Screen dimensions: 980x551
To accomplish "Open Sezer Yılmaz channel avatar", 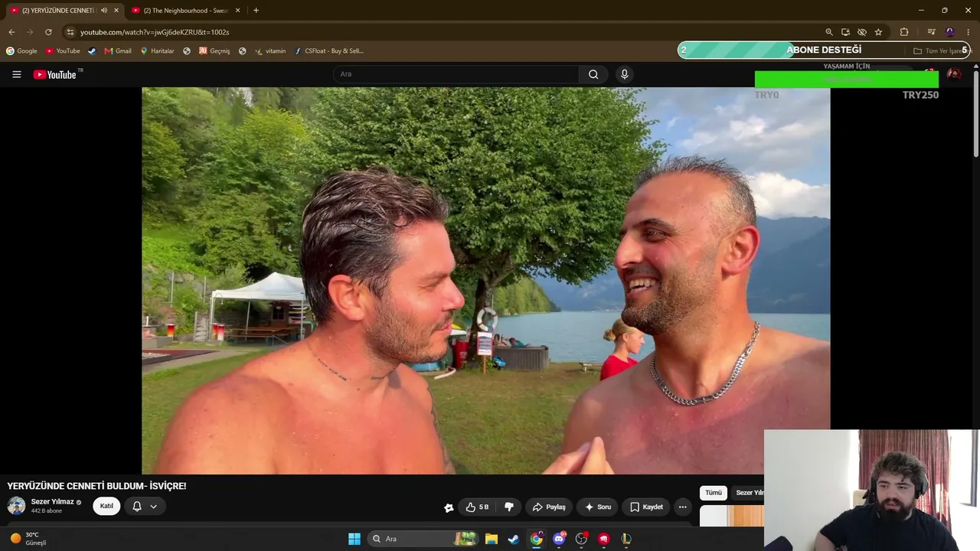I will [x=16, y=506].
